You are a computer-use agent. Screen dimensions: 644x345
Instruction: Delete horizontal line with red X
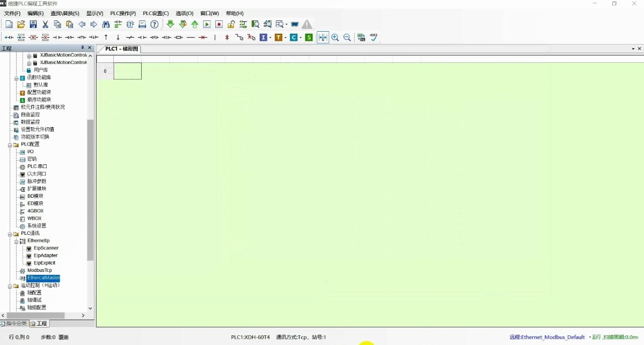pos(203,37)
